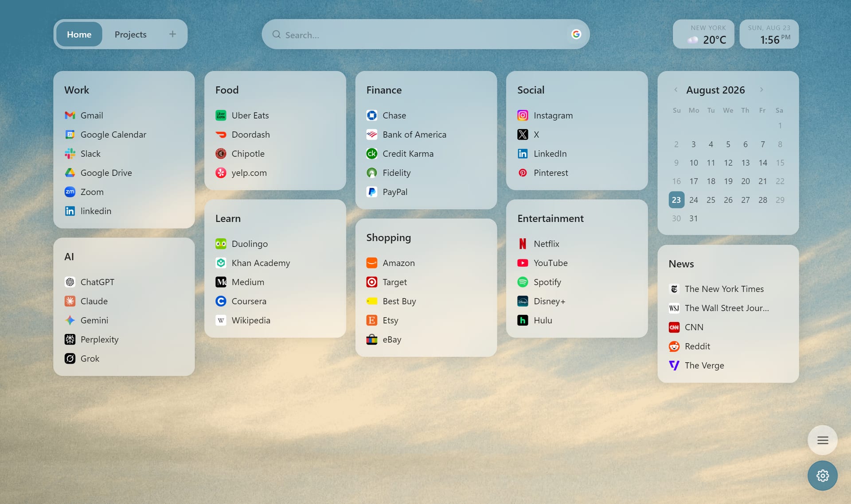The height and width of the screenshot is (504, 851).
Task: Click the Doordash icon
Action: (x=221, y=134)
